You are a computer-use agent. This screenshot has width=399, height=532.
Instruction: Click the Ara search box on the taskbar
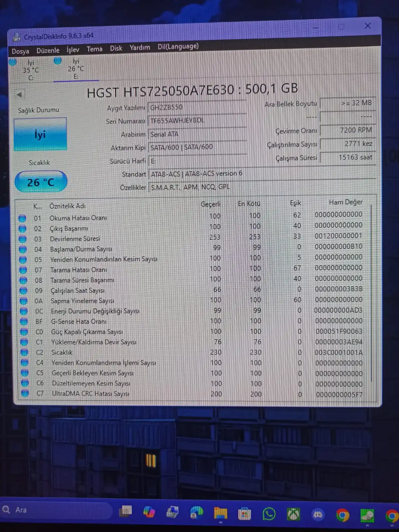point(56,510)
